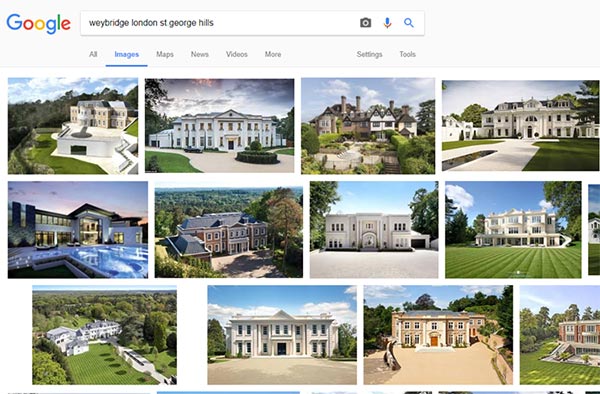The image size is (600, 394).
Task: Switch to the News tab
Action: coord(200,54)
